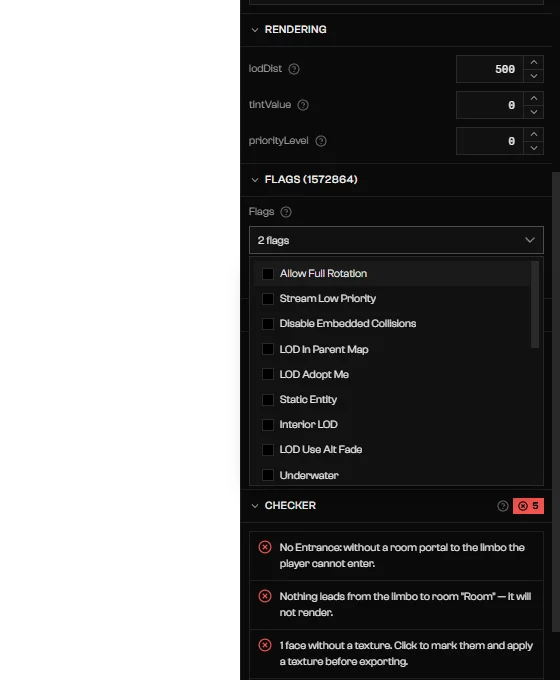
Task: Increase priorityLevel with up arrow
Action: [x=534, y=134]
